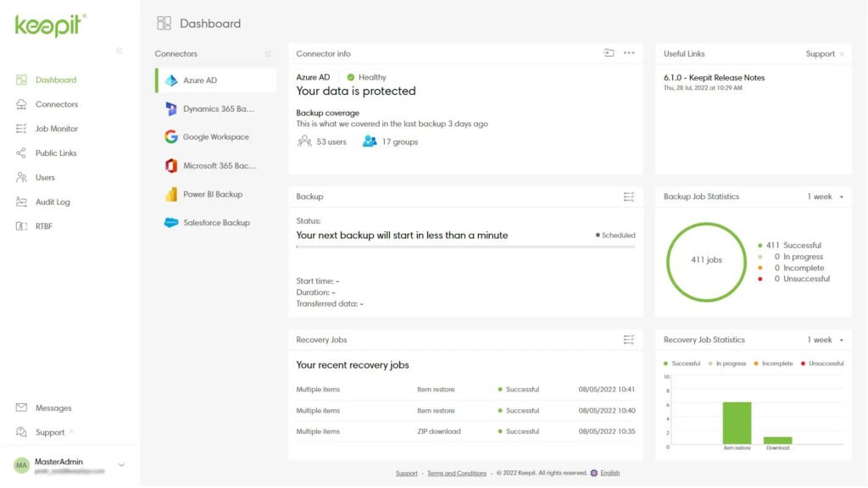
Task: Open the Backup Job Statistics week dropdown
Action: tap(822, 196)
